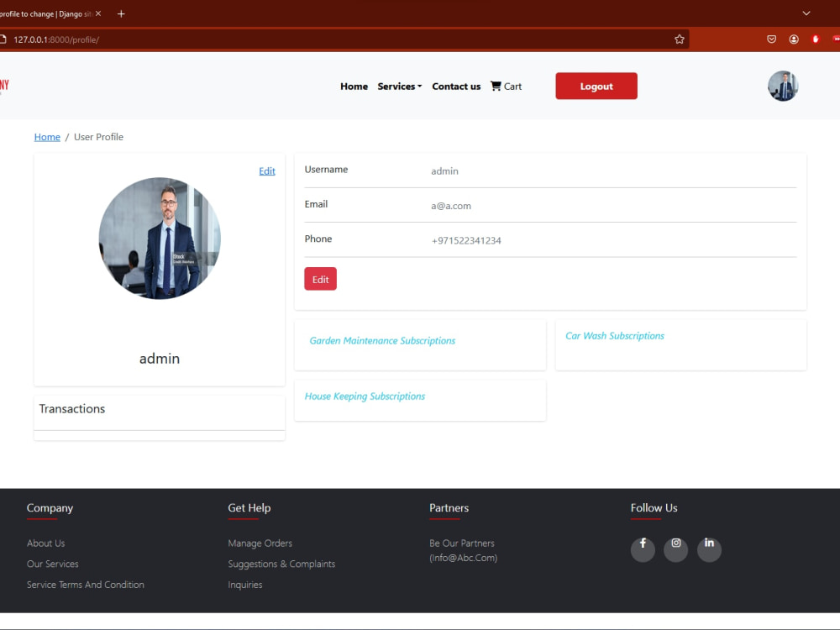The height and width of the screenshot is (630, 840).
Task: Open the Facebook social icon
Action: point(643,549)
